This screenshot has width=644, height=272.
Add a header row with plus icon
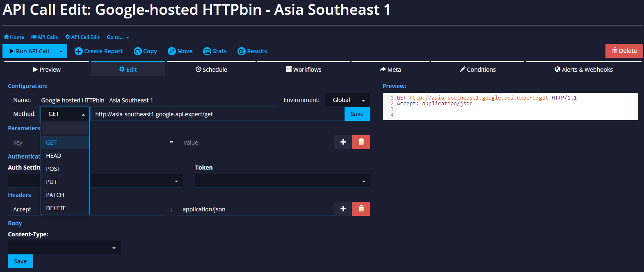click(343, 209)
